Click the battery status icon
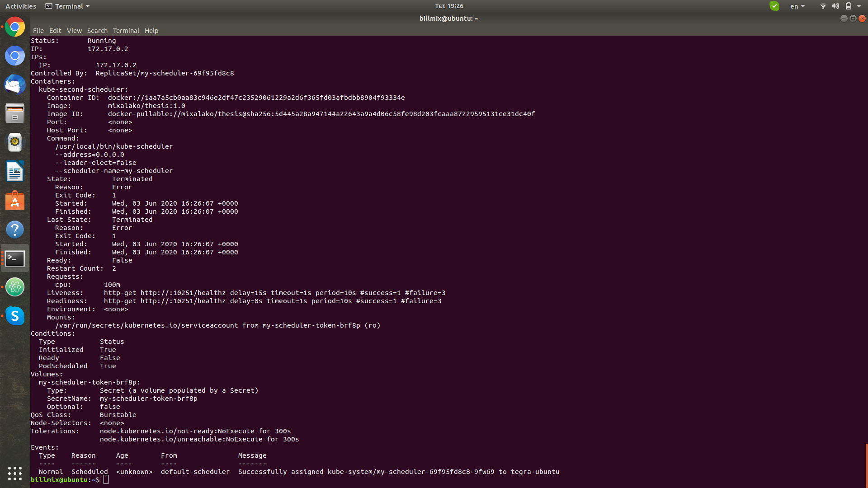Viewport: 868px width, 488px height. point(849,6)
